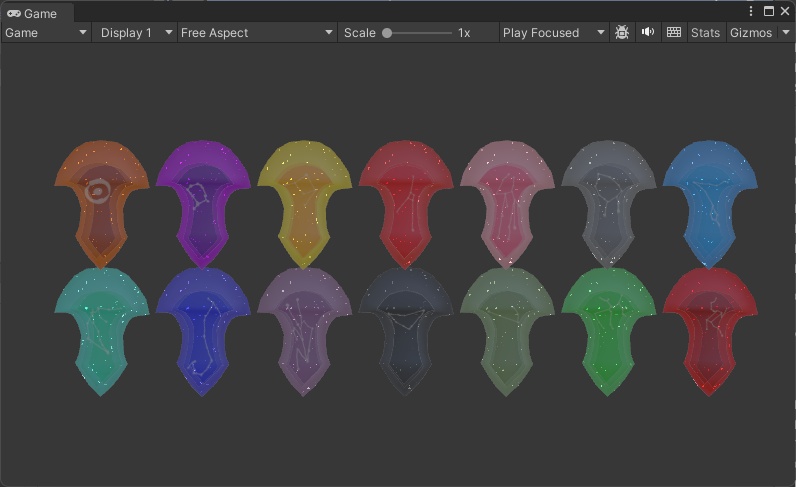Toggle the keyboard shortcuts icon

click(x=674, y=33)
